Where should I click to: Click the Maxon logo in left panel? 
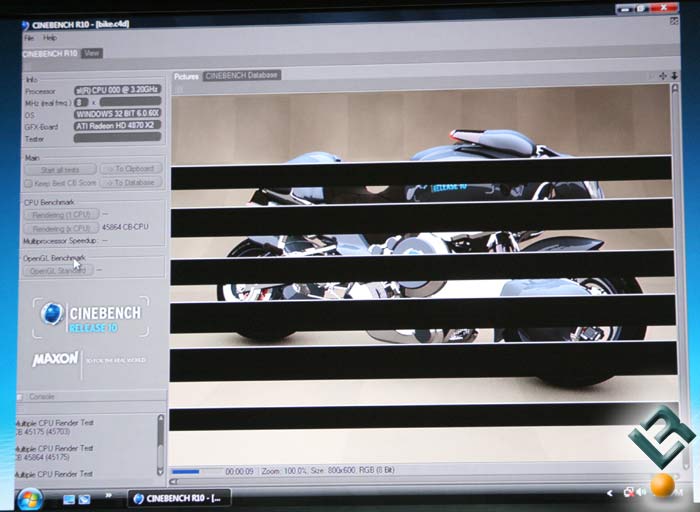pos(56,360)
